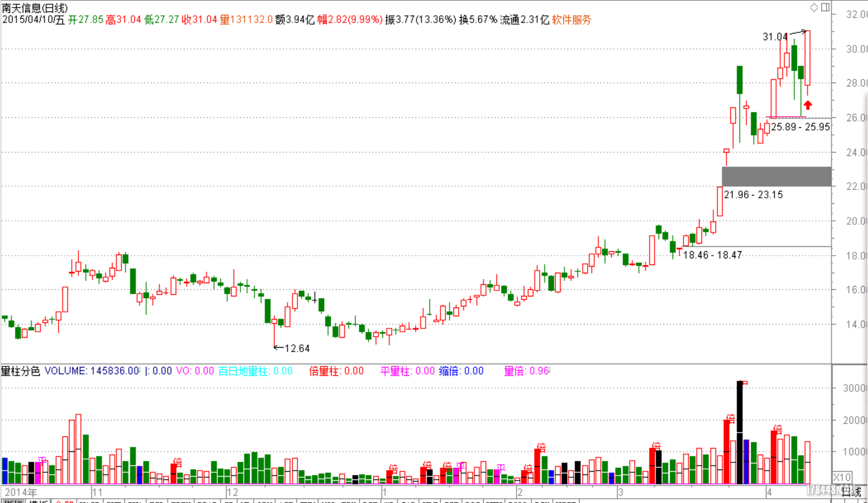Jump to month 1 on time axis
The width and height of the screenshot is (868, 503).
click(385, 492)
